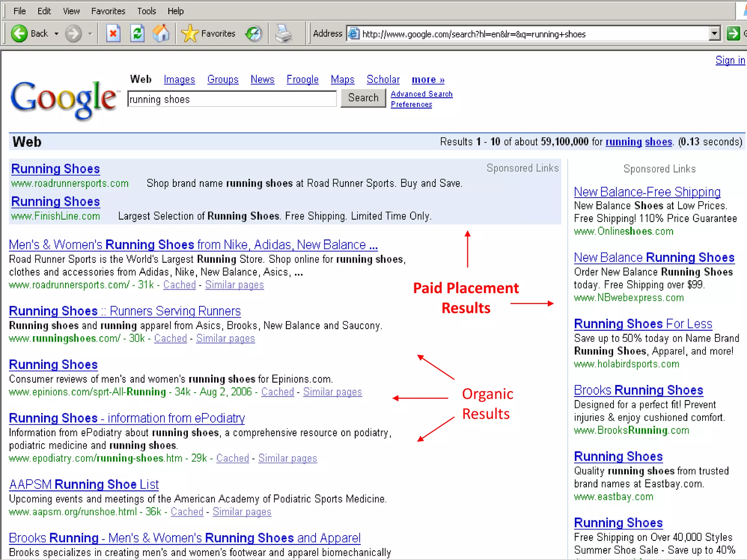Image resolution: width=747 pixels, height=560 pixels.
Task: Switch to Maps search
Action: (x=342, y=79)
